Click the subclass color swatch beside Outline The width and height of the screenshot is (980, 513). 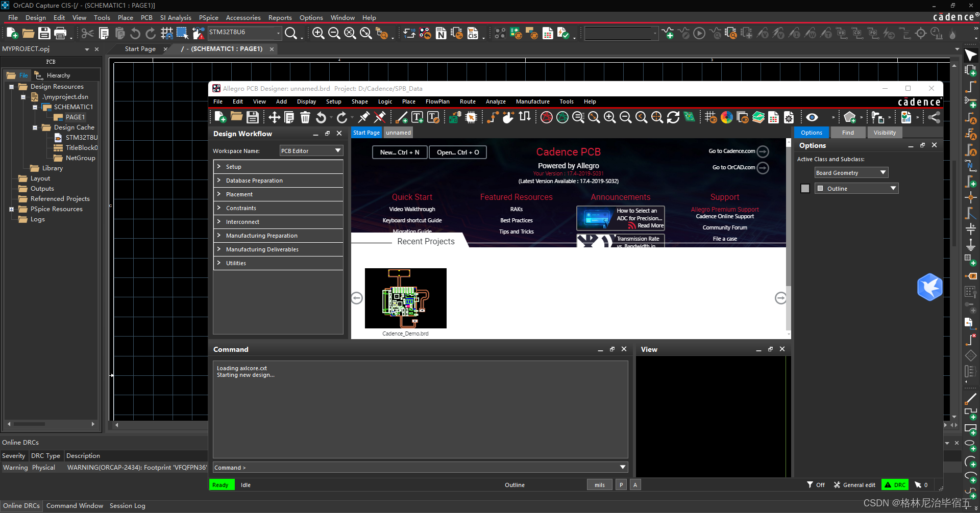(805, 189)
